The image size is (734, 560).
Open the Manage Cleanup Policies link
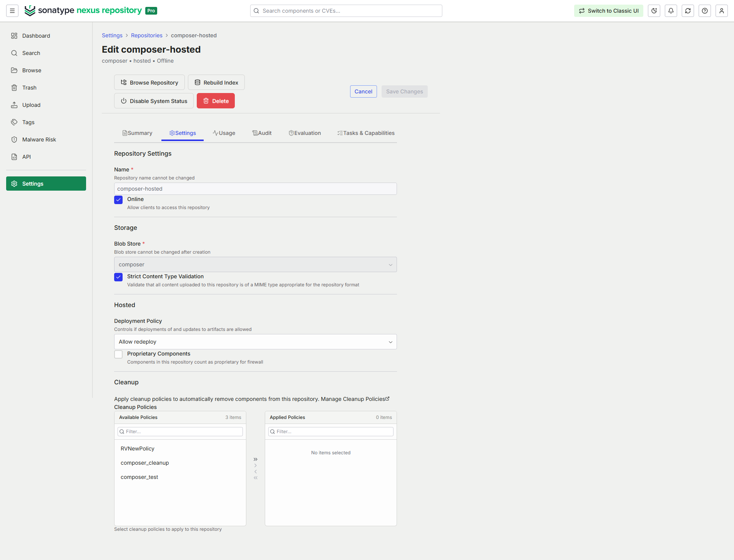(355, 399)
